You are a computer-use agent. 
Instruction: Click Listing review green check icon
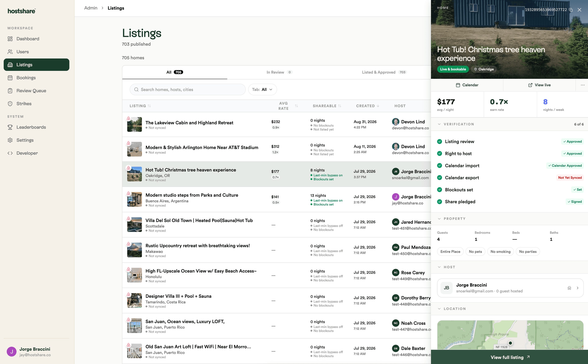coord(440,142)
